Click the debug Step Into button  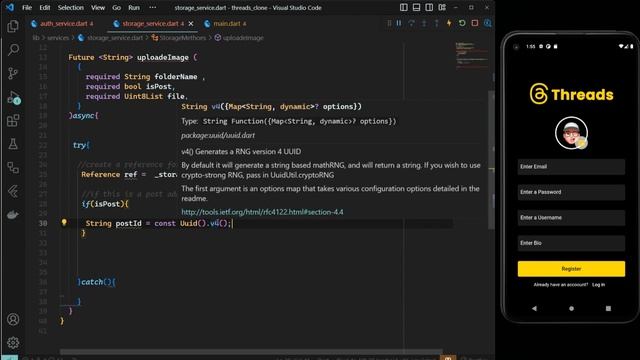424,23
